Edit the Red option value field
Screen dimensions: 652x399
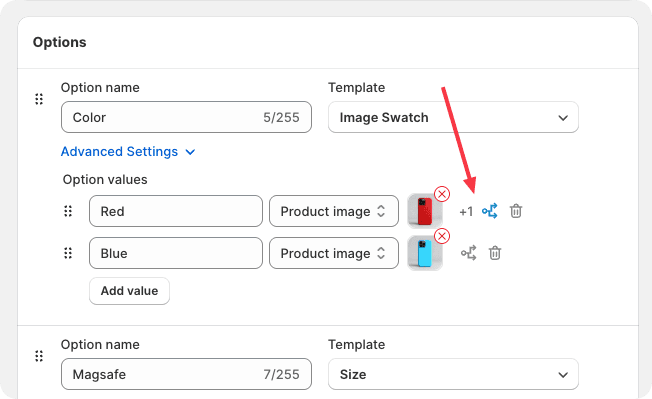[x=176, y=211]
